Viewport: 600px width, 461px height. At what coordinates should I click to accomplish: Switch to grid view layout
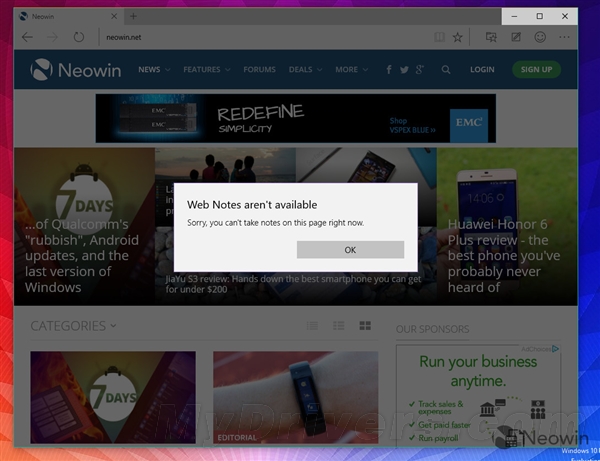coord(365,326)
